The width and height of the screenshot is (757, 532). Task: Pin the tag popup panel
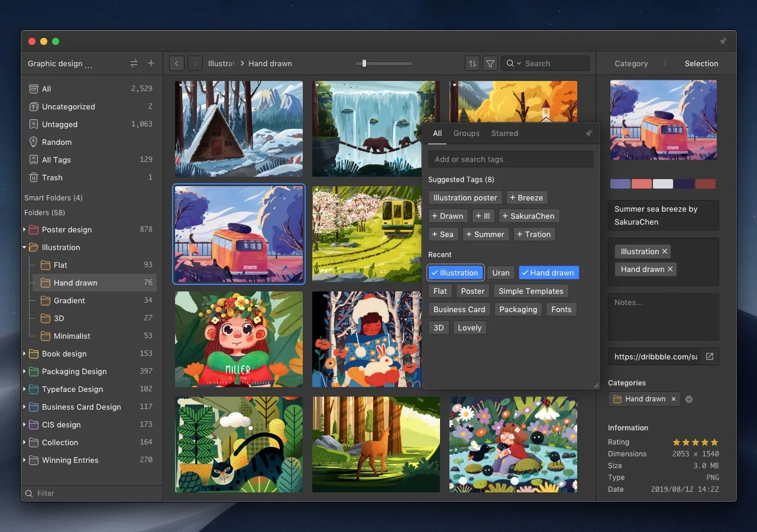pos(588,134)
